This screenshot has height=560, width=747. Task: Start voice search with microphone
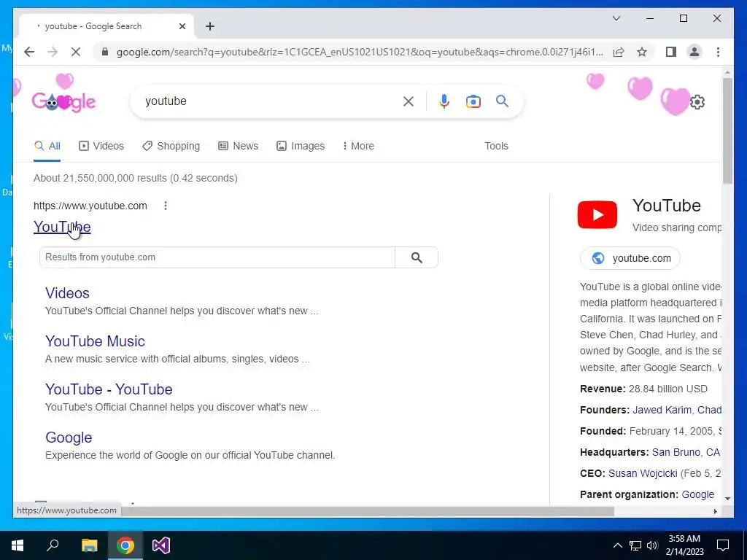(x=444, y=101)
